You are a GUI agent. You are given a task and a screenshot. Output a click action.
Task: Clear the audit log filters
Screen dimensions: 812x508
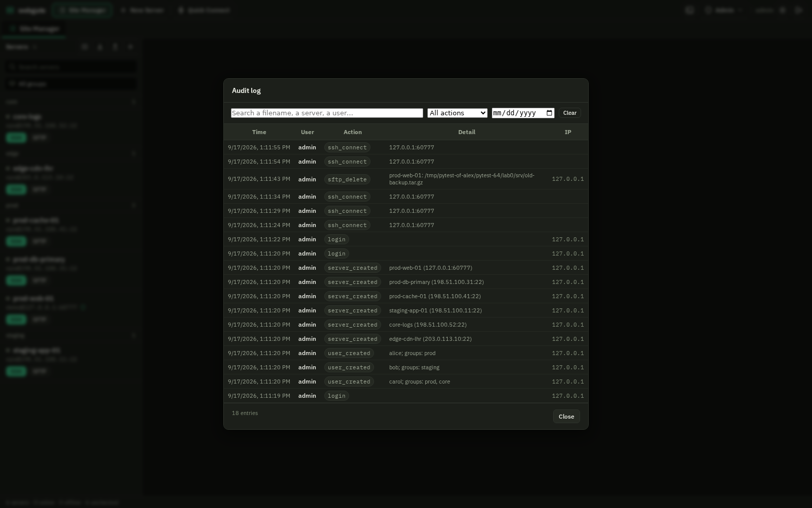click(570, 113)
